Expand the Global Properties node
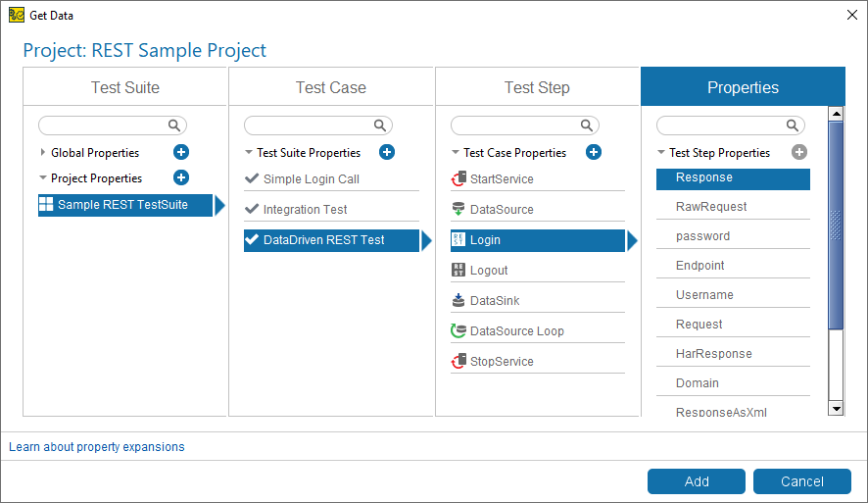The image size is (868, 503). (x=43, y=152)
